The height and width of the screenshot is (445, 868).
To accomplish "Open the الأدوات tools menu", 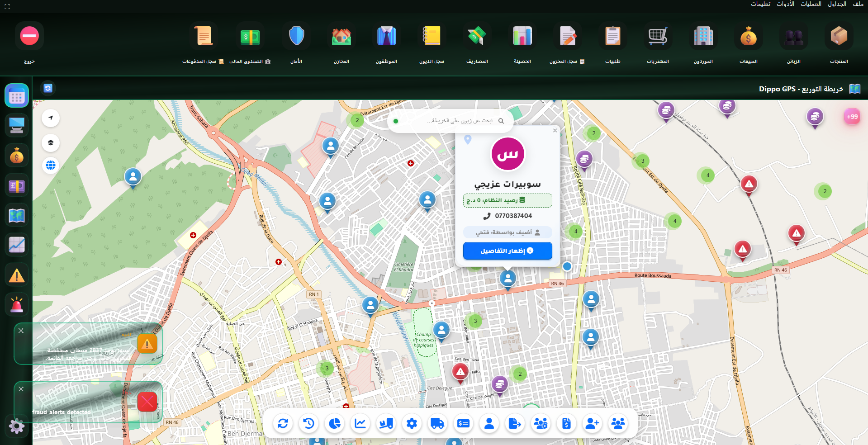I will click(785, 4).
